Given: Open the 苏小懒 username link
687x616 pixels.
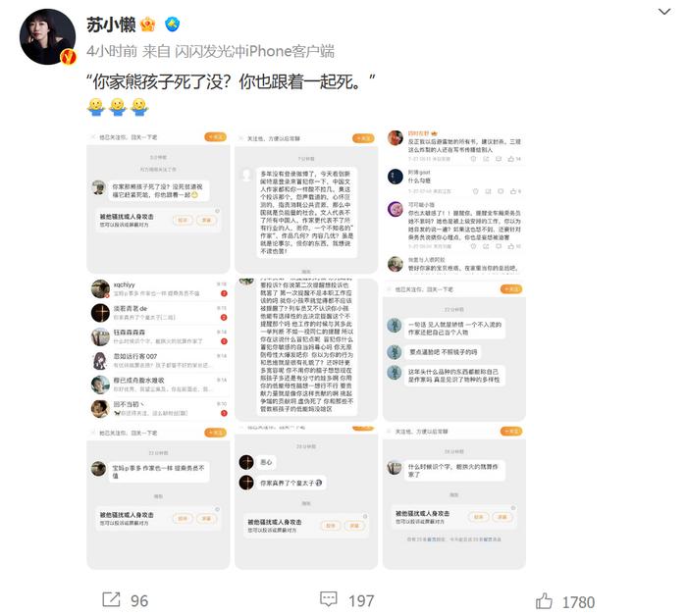Looking at the screenshot, I should (x=111, y=25).
